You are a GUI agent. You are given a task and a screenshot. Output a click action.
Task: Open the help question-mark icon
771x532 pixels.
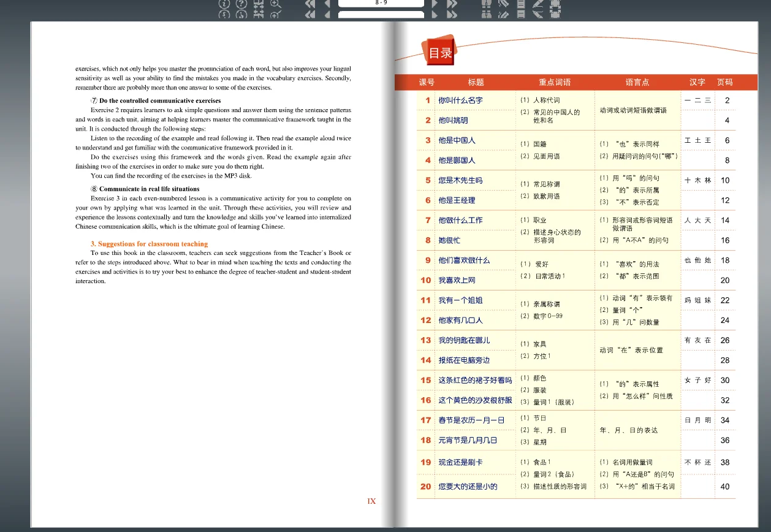pos(241,4)
